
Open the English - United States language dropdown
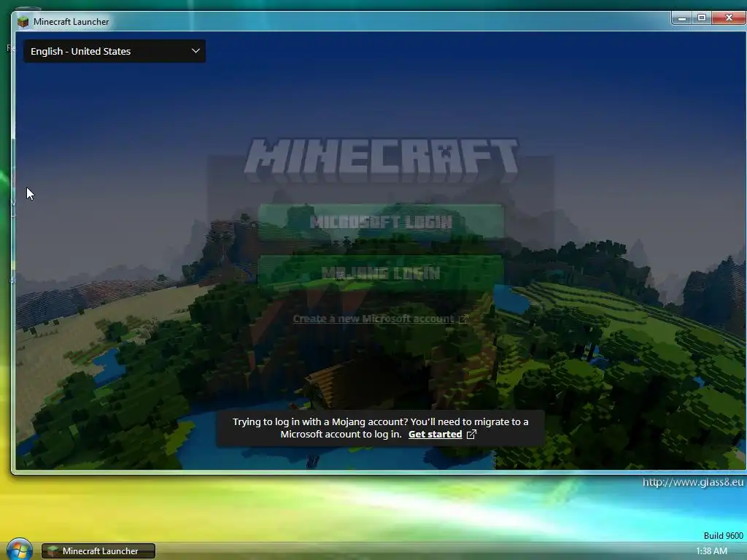pos(115,51)
